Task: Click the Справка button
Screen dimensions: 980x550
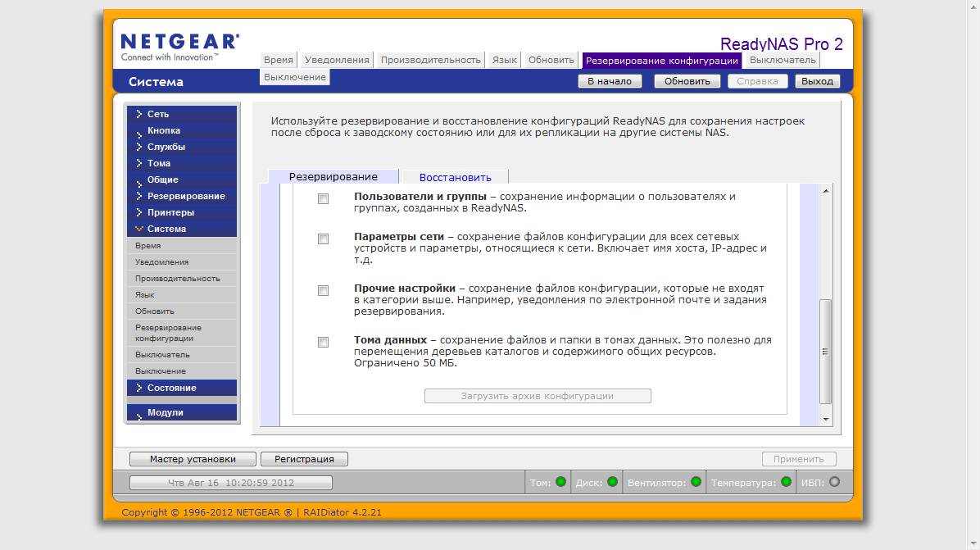Action: 757,81
